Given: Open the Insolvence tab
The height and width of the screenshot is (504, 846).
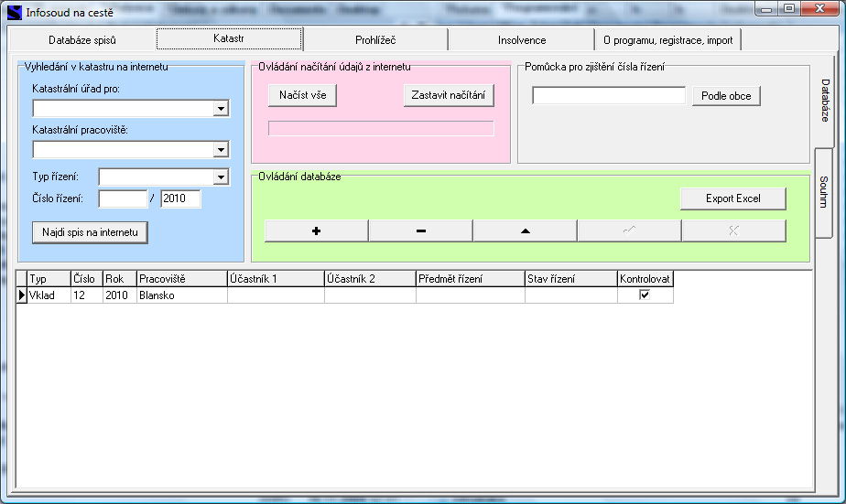Looking at the screenshot, I should pyautogui.click(x=522, y=40).
